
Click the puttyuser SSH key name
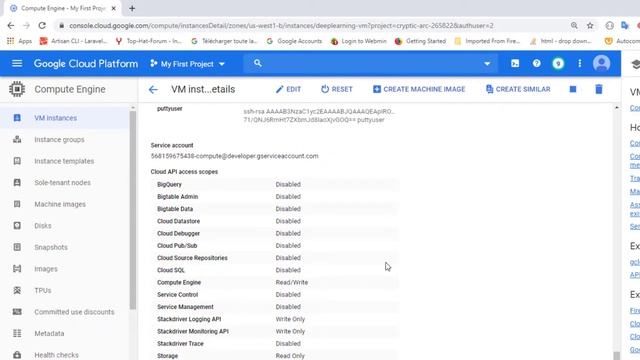(x=169, y=109)
